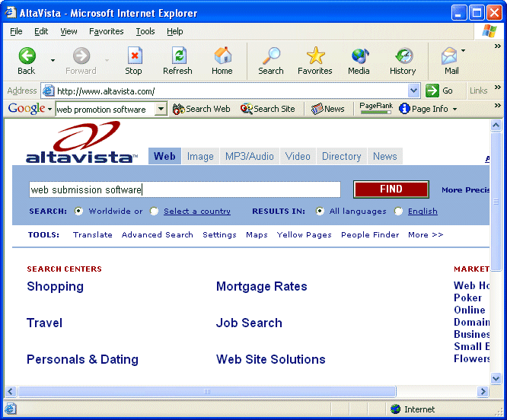The height and width of the screenshot is (420, 507).
Task: Click the Internet zone globe in status bar
Action: (x=395, y=409)
